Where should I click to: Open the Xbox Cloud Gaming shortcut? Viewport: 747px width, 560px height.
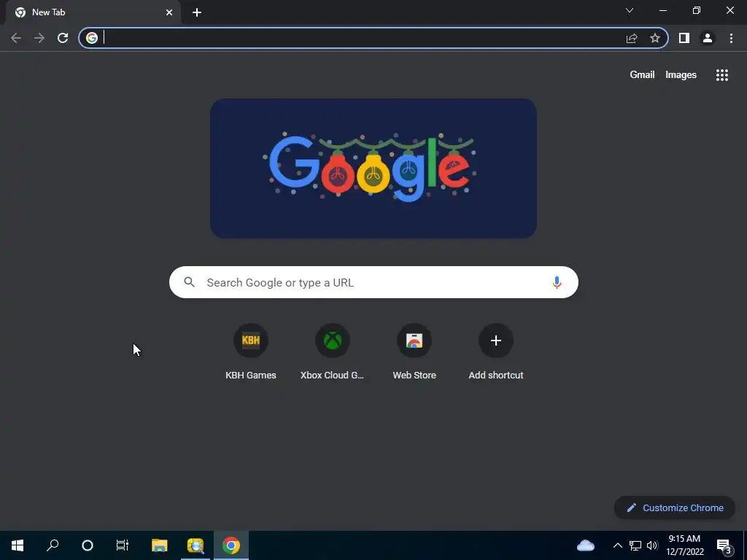(332, 351)
